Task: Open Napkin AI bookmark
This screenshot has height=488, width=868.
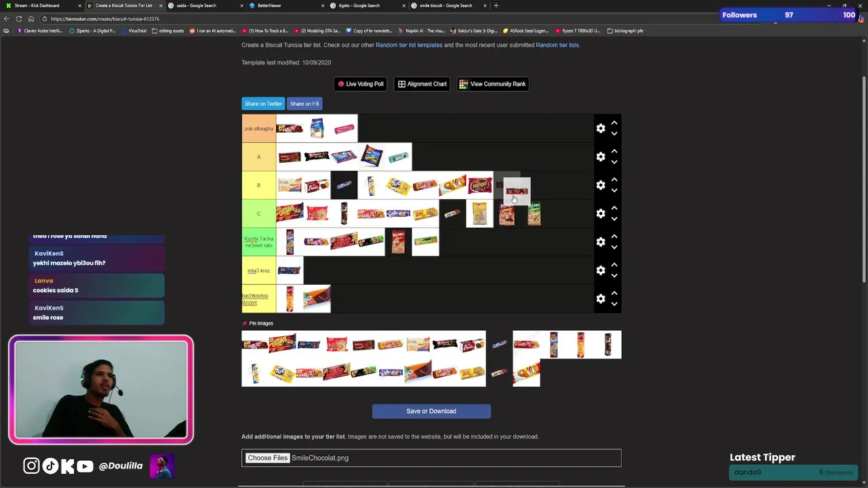Action: click(x=422, y=30)
